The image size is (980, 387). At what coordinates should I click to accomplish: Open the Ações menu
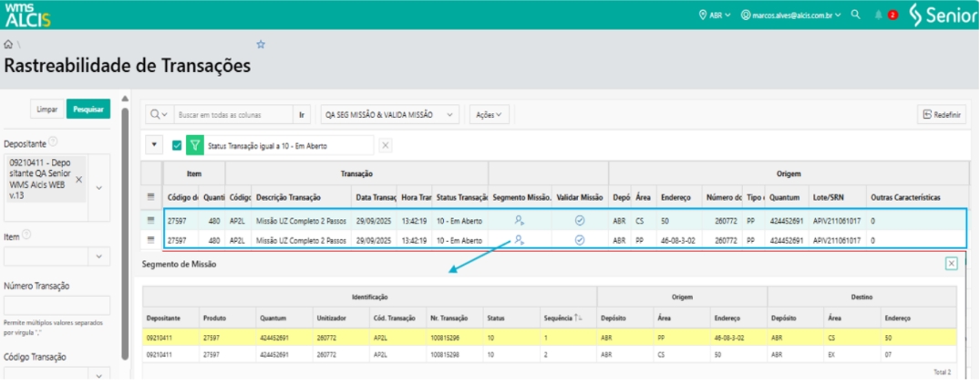[490, 115]
